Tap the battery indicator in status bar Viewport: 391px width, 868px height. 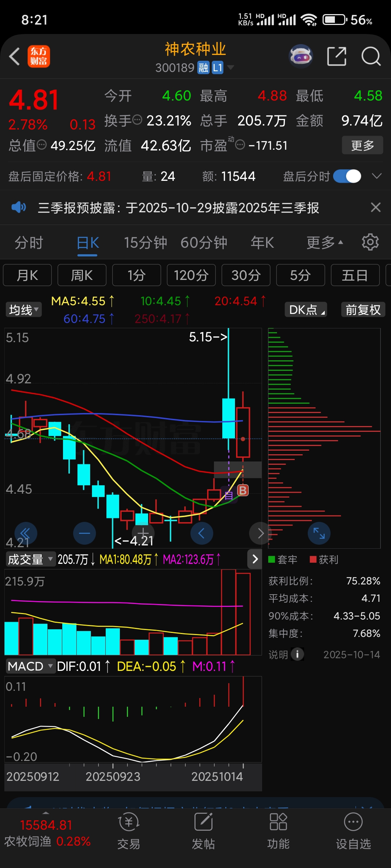pos(335,20)
